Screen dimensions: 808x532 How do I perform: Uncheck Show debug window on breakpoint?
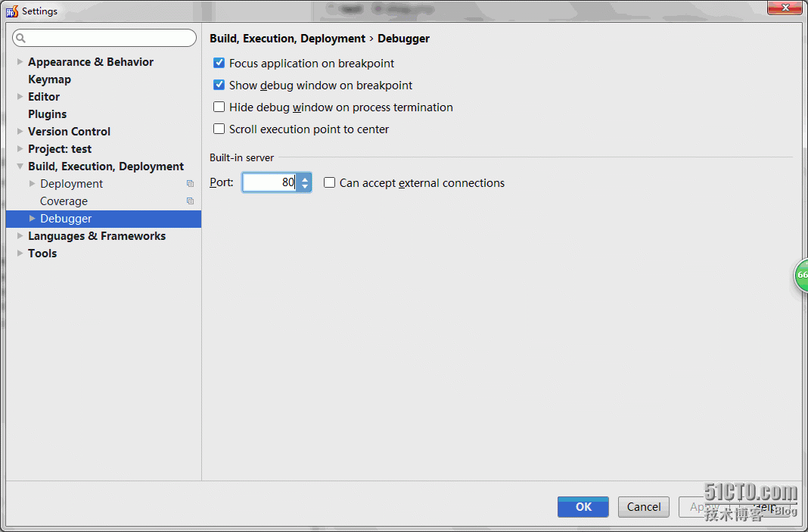point(219,85)
